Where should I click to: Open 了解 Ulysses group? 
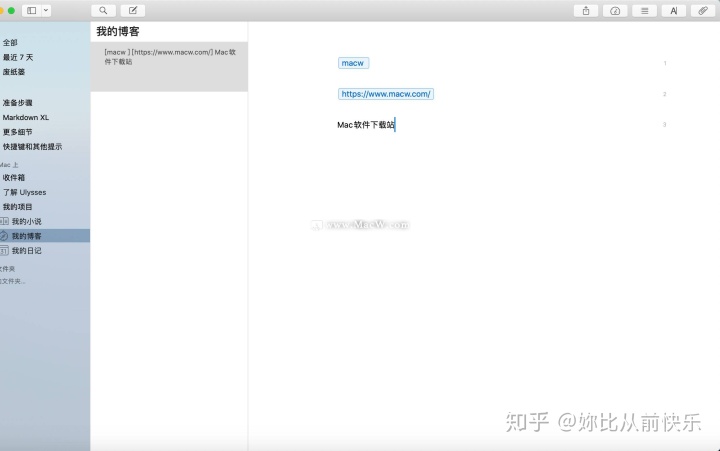pos(24,192)
